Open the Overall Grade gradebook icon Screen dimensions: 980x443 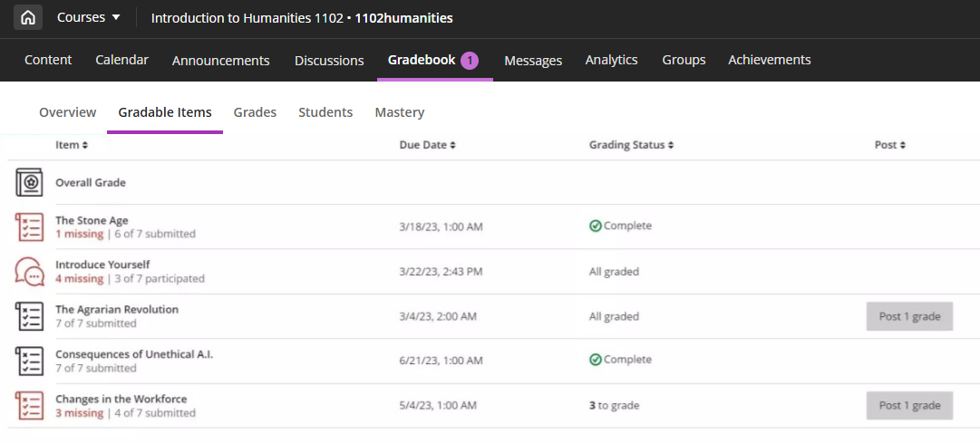pos(29,183)
